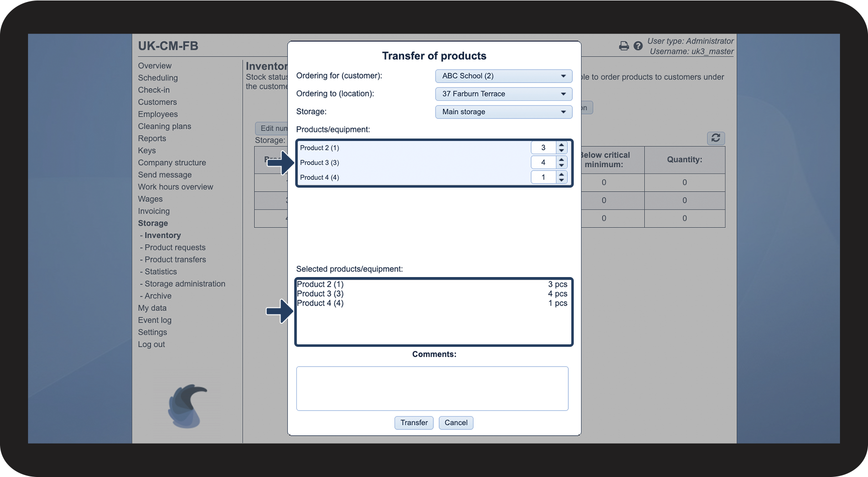
Task: Increase Product 4 quantity with up arrow
Action: click(561, 174)
